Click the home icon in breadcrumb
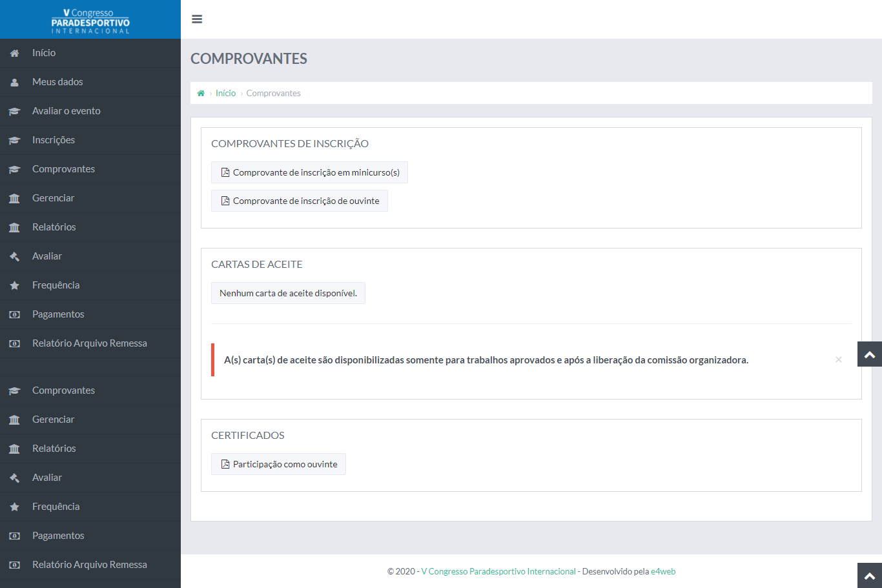882x588 pixels. [201, 94]
